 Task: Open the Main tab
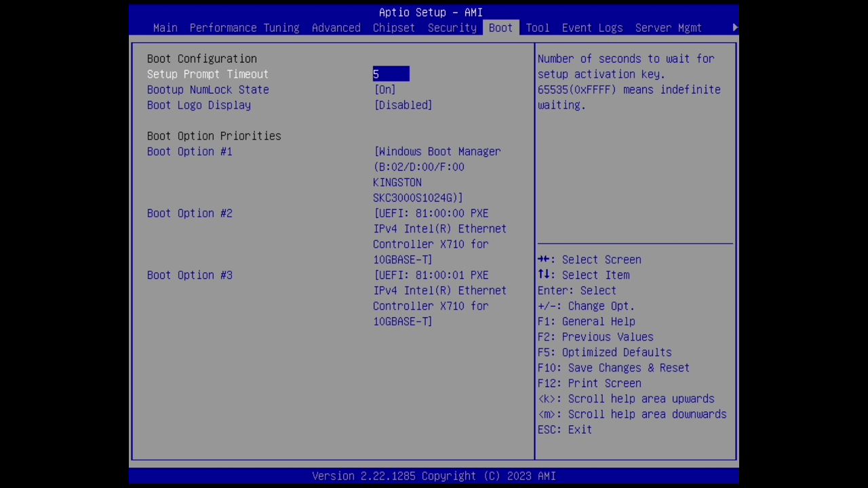tap(165, 28)
